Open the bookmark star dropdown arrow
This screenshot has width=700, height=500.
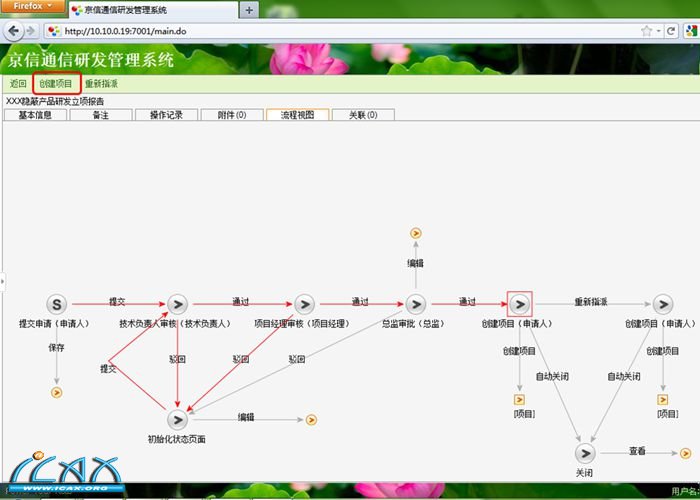click(x=658, y=31)
